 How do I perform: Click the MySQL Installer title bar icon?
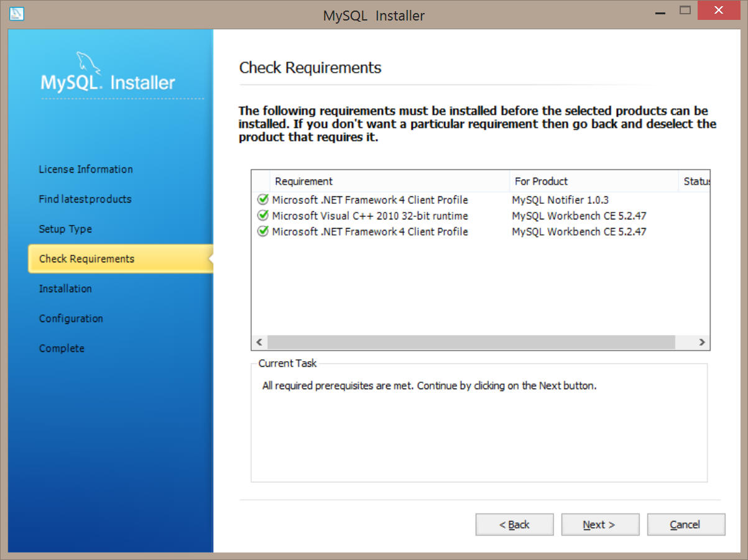[17, 13]
